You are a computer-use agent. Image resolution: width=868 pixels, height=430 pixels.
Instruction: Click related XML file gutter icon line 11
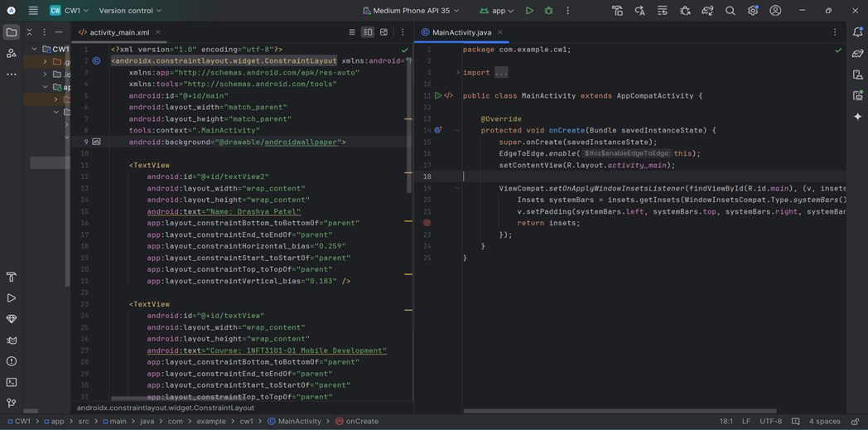[x=448, y=96]
